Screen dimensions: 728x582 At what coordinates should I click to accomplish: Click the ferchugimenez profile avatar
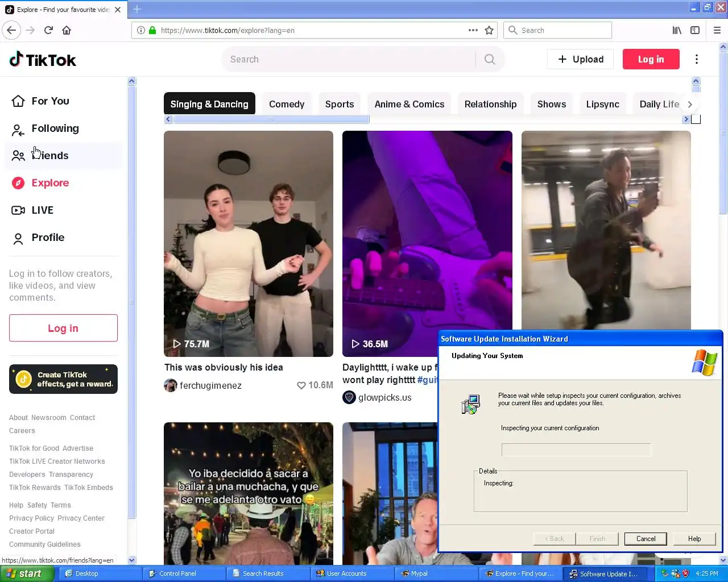pos(171,385)
